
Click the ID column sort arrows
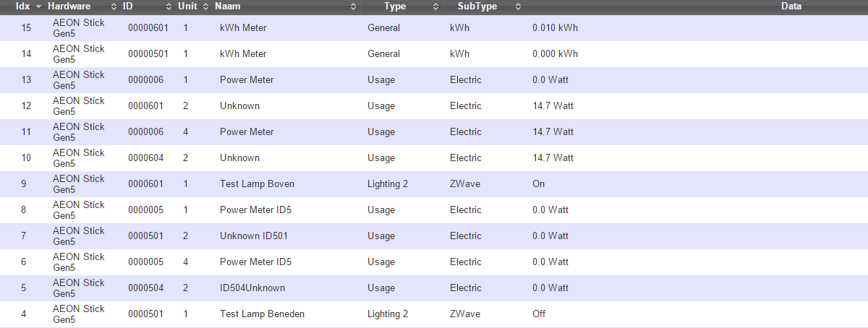(168, 7)
